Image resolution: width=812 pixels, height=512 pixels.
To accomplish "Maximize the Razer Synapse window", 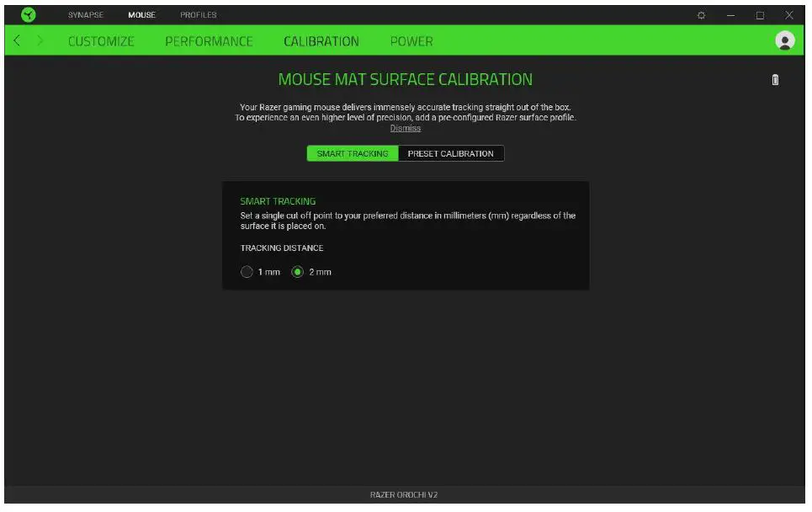I will tap(760, 15).
